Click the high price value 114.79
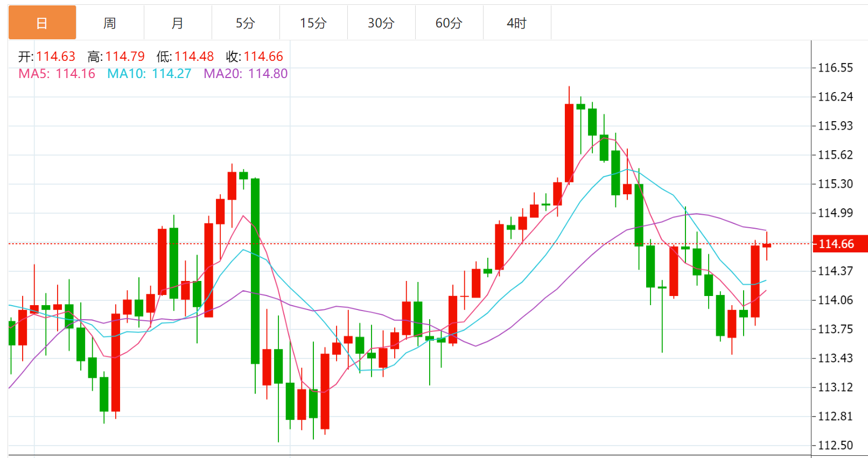Screen dimensions: 868x458 pyautogui.click(x=125, y=57)
